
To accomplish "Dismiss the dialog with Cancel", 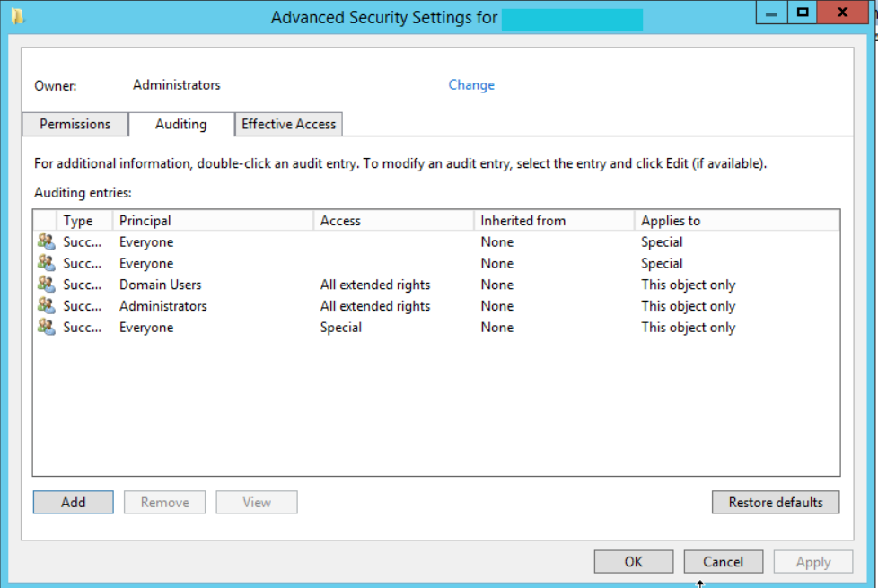I will 723,561.
